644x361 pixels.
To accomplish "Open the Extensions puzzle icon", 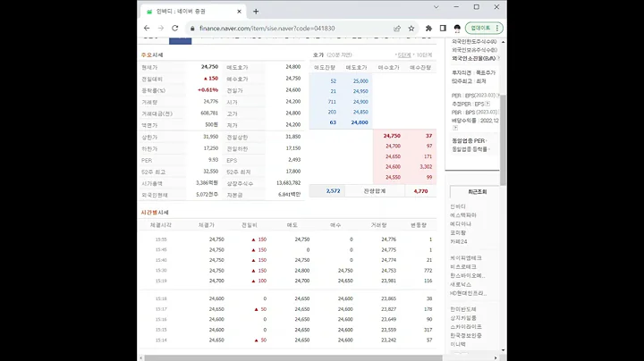I will tap(428, 29).
